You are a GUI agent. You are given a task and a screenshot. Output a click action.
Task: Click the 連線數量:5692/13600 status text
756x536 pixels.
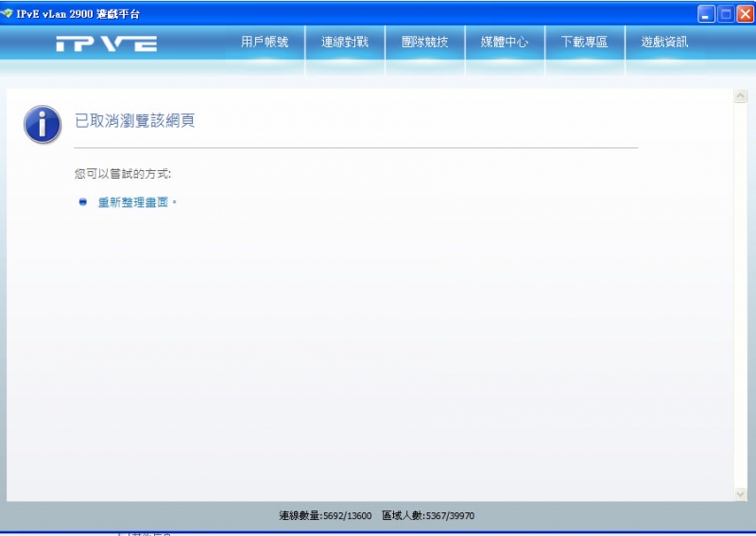(325, 516)
